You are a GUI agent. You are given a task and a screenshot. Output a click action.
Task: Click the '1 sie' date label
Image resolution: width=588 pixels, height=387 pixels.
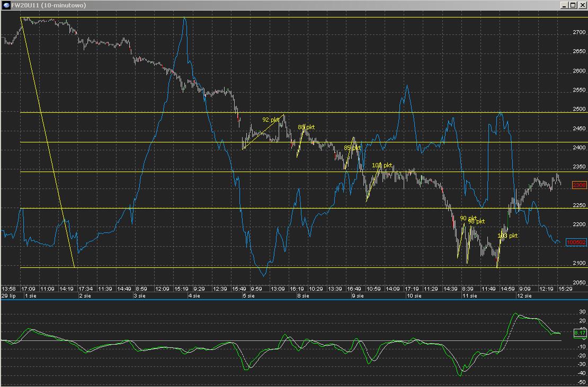tap(31, 296)
